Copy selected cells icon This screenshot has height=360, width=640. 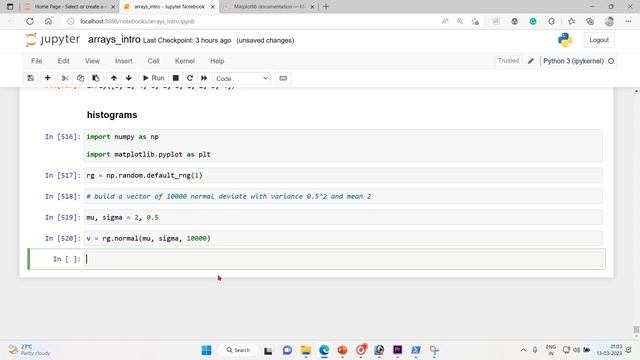(x=80, y=78)
